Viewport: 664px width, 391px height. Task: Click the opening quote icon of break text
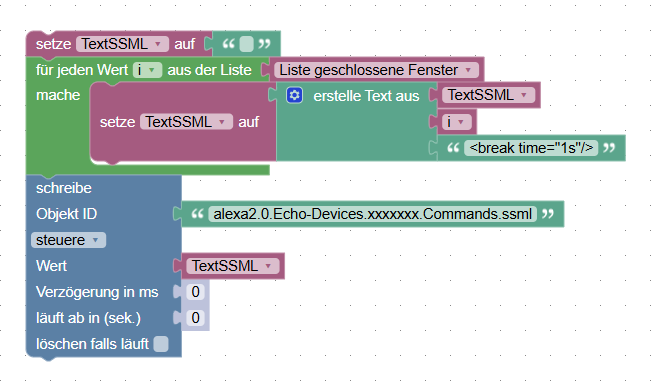453,148
